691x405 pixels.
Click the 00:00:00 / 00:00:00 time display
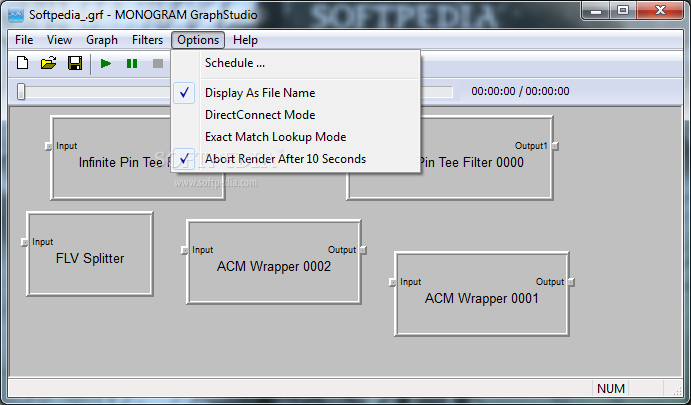tap(520, 91)
